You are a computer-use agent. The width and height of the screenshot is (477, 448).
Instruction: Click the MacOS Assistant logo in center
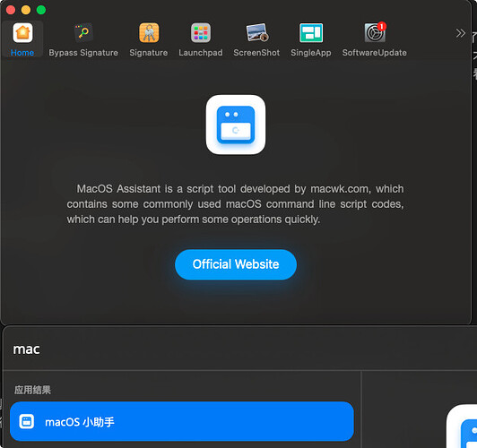(x=236, y=125)
